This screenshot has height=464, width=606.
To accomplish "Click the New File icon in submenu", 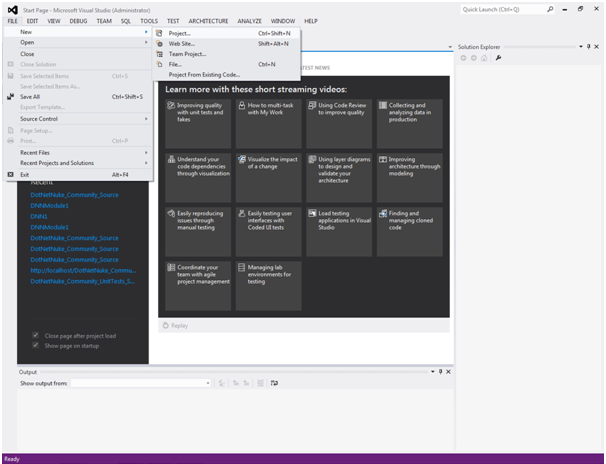I will (x=159, y=65).
